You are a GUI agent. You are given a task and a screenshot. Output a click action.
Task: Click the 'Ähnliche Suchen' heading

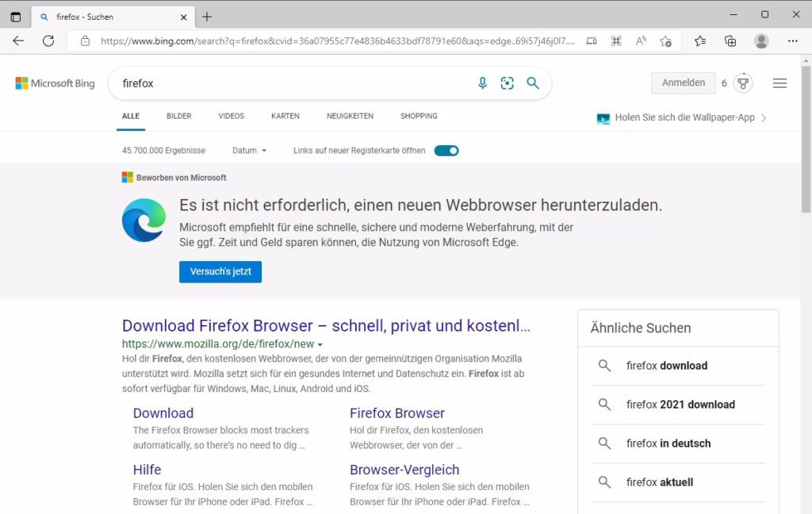pyautogui.click(x=641, y=328)
